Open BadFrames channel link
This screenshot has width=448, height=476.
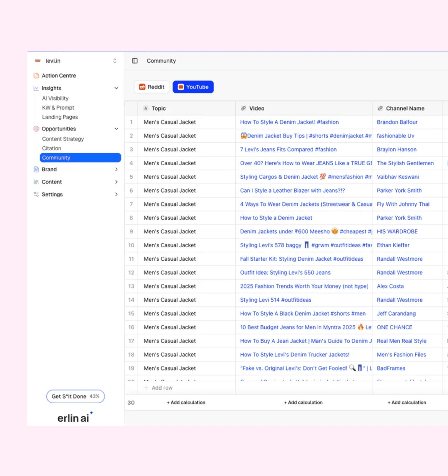click(391, 368)
